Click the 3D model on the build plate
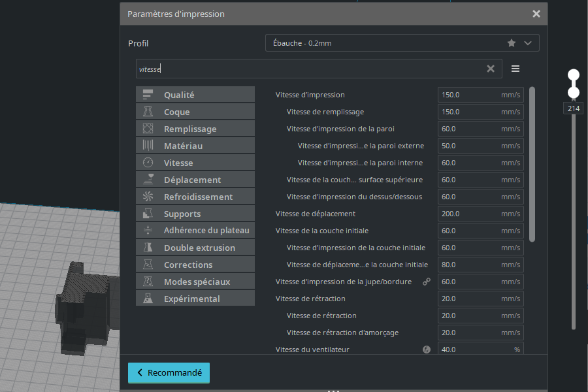 pos(84,308)
